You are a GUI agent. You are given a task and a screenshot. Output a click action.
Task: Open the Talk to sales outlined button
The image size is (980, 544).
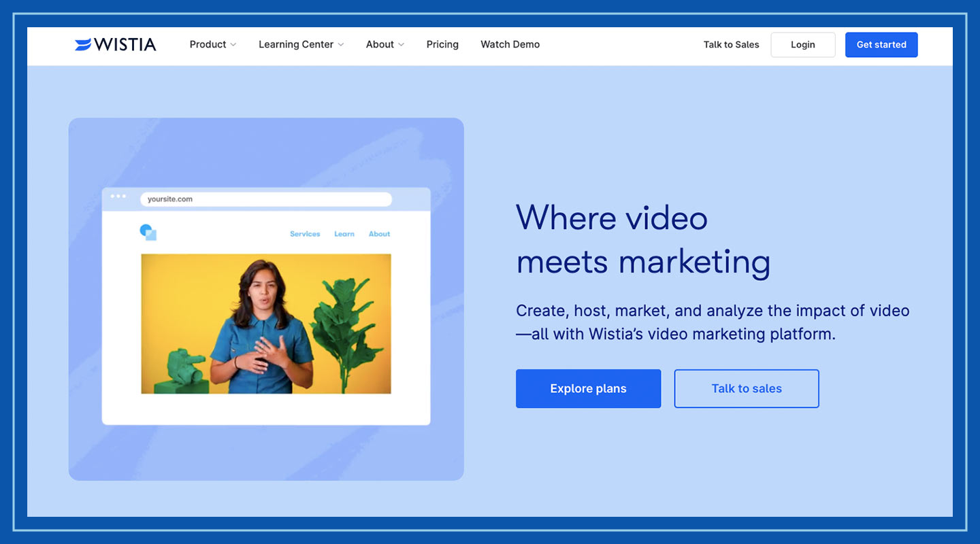(746, 388)
